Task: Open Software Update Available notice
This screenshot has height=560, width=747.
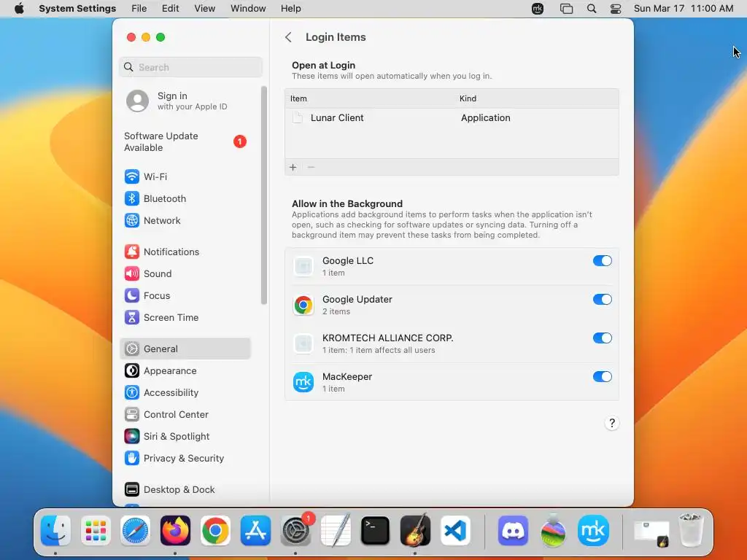Action: [x=185, y=142]
